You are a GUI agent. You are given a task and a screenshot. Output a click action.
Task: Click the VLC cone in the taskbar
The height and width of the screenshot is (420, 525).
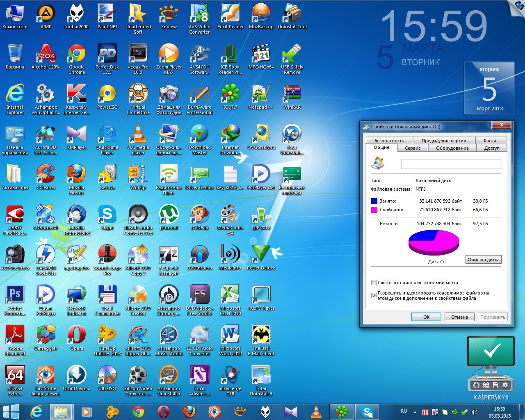click(316, 411)
